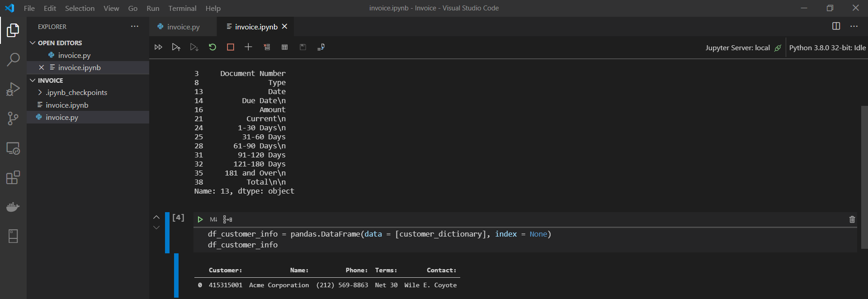The image size is (868, 299).
Task: Interrupt the Jupyter kernel with stop icon
Action: 231,47
